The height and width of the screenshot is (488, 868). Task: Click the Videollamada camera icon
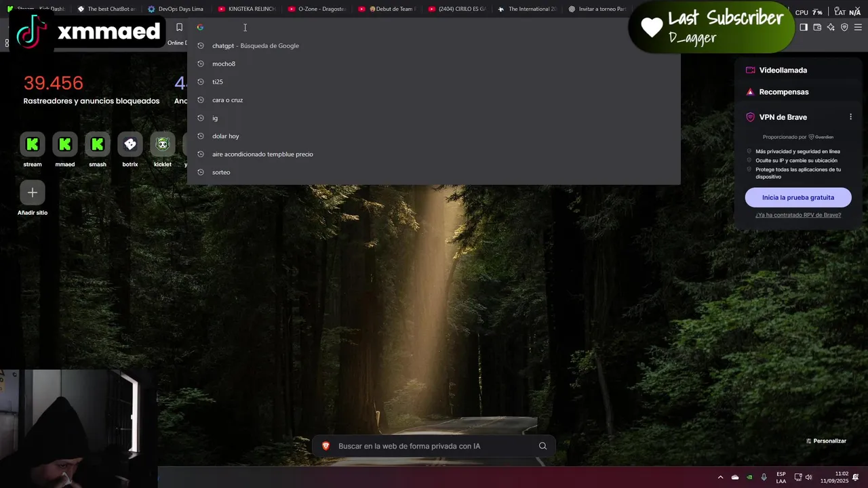(750, 70)
